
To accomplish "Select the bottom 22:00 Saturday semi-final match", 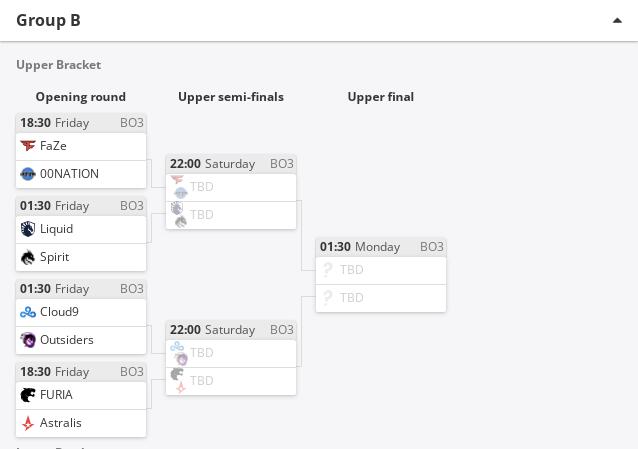I will (231, 358).
